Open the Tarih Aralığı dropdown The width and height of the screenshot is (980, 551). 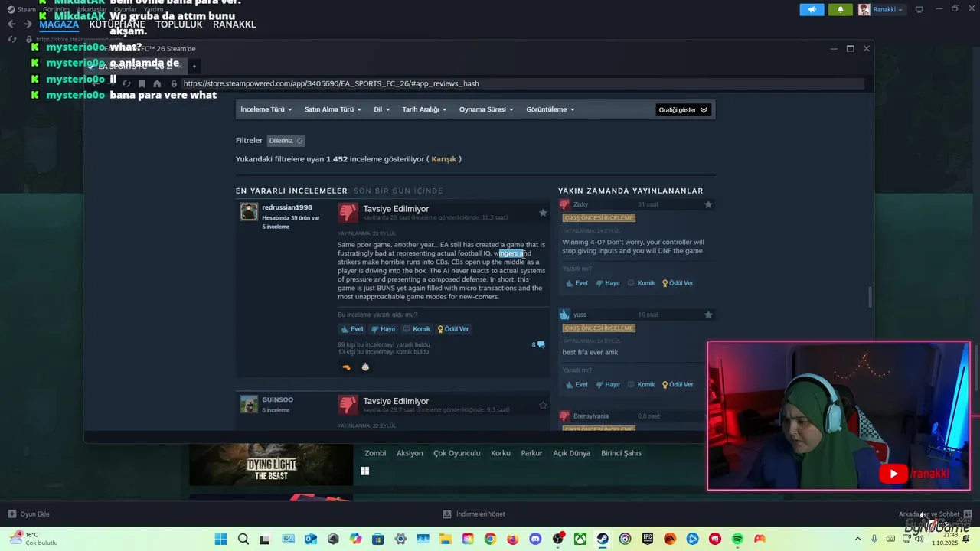point(424,109)
